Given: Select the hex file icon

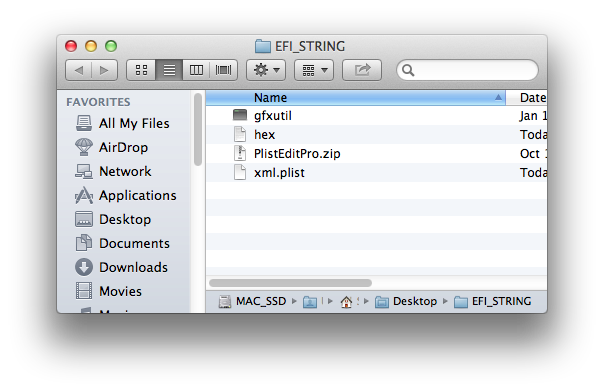Looking at the screenshot, I should coord(240,134).
